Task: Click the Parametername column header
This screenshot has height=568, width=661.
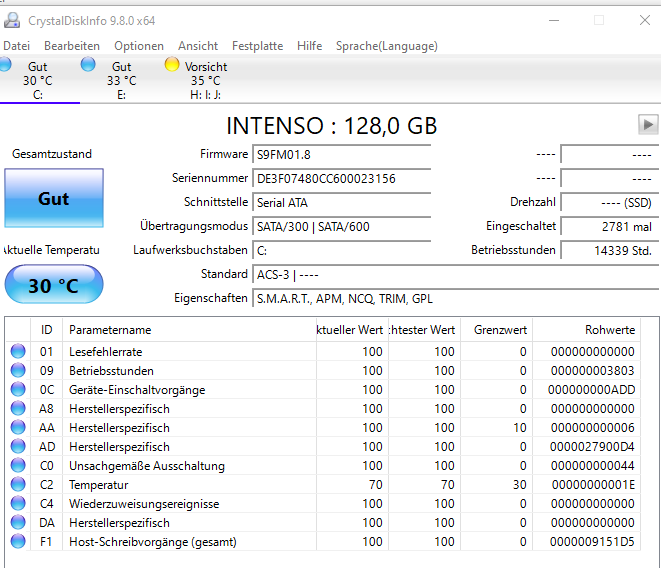Action: [189, 330]
